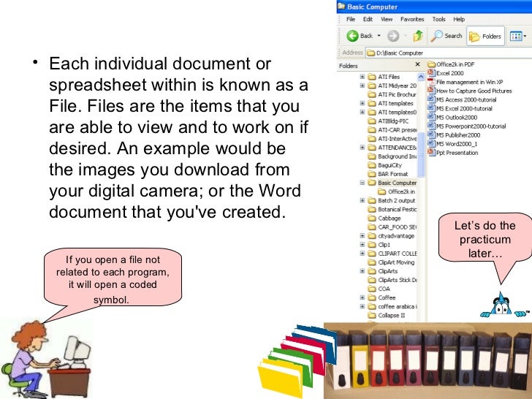
Task: Select ATI-InterActive folder in tree
Action: pyautogui.click(x=392, y=138)
